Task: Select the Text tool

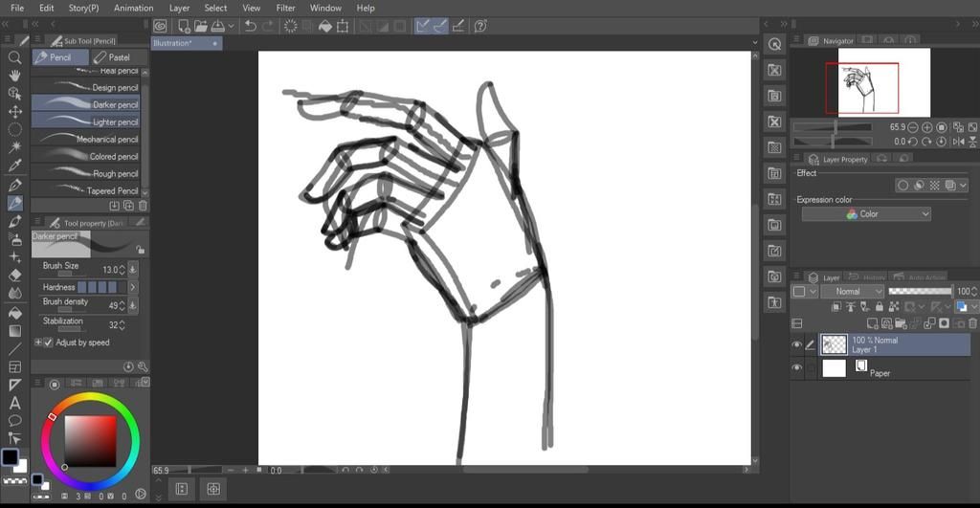Action: 15,403
